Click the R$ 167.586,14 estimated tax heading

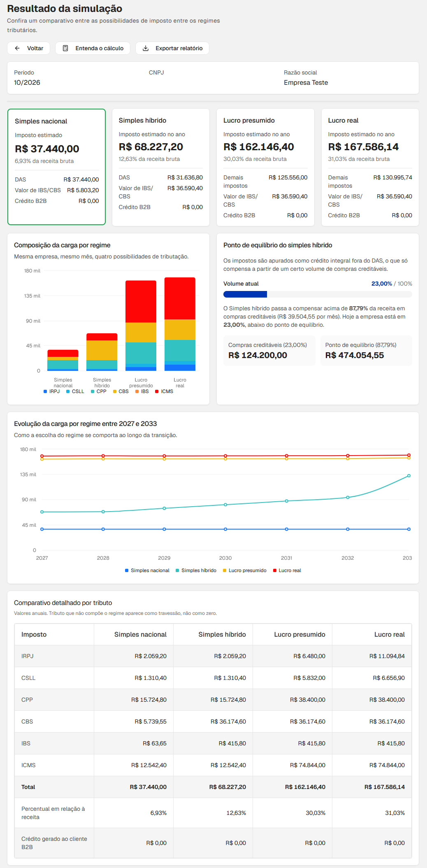point(363,147)
